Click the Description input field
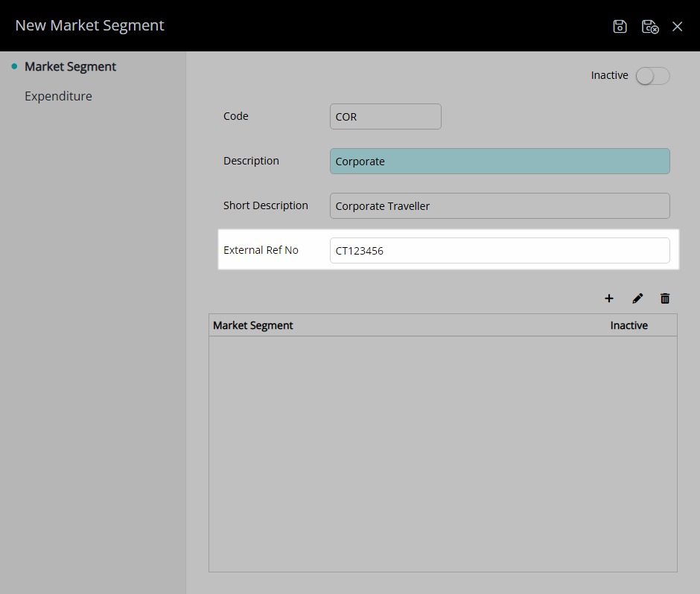The image size is (700, 594). coord(500,161)
